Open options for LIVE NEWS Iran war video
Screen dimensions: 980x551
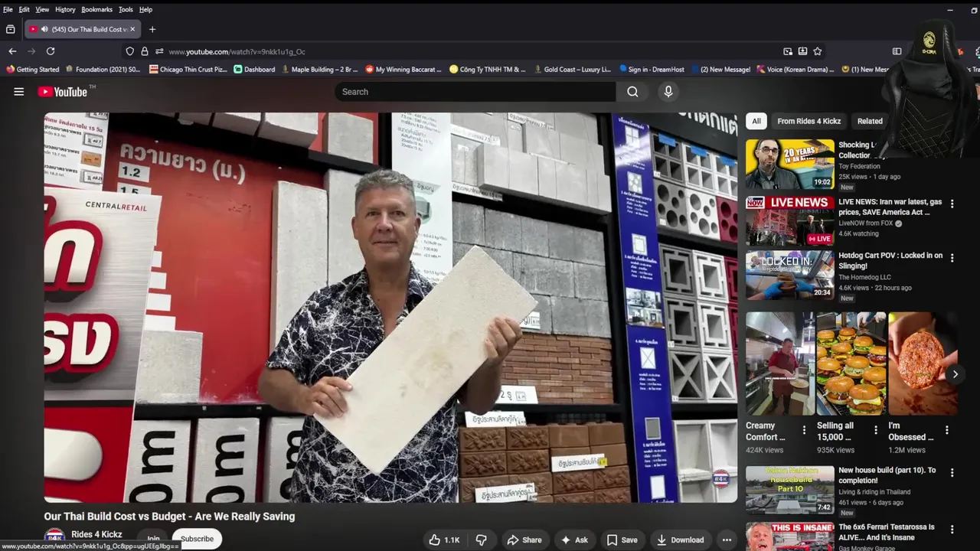(x=952, y=204)
